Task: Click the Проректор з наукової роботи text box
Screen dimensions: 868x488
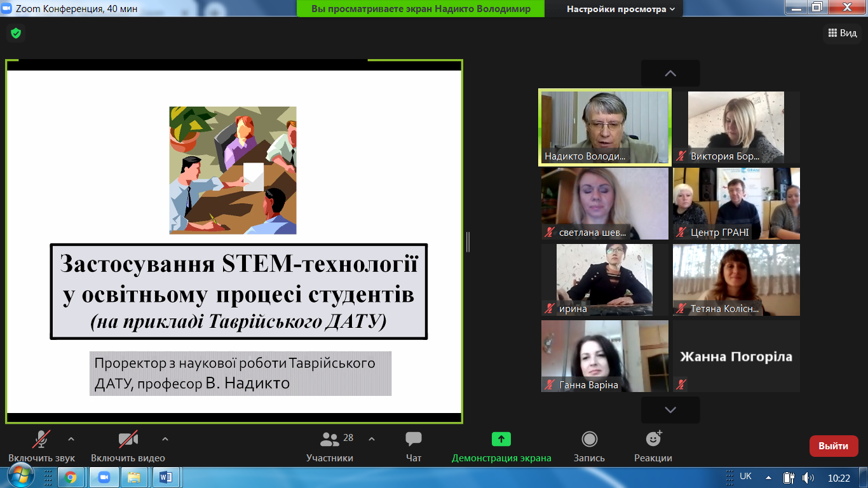Action: click(x=240, y=374)
